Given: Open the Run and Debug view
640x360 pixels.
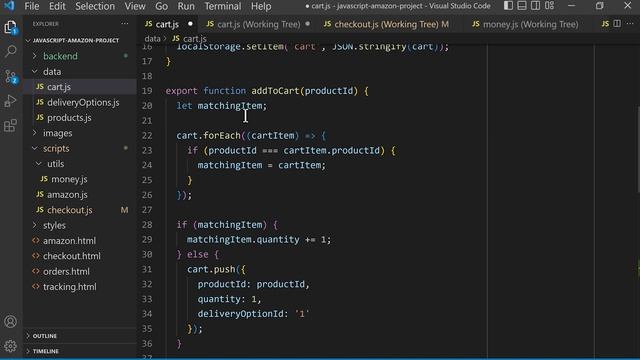Looking at the screenshot, I should click(11, 101).
